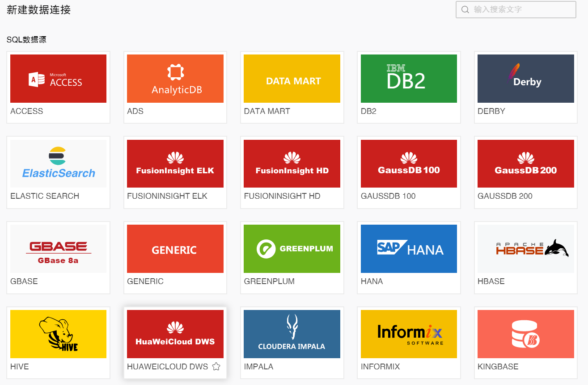
Task: Select the Cloudera Impala logo tile
Action: [x=292, y=334]
